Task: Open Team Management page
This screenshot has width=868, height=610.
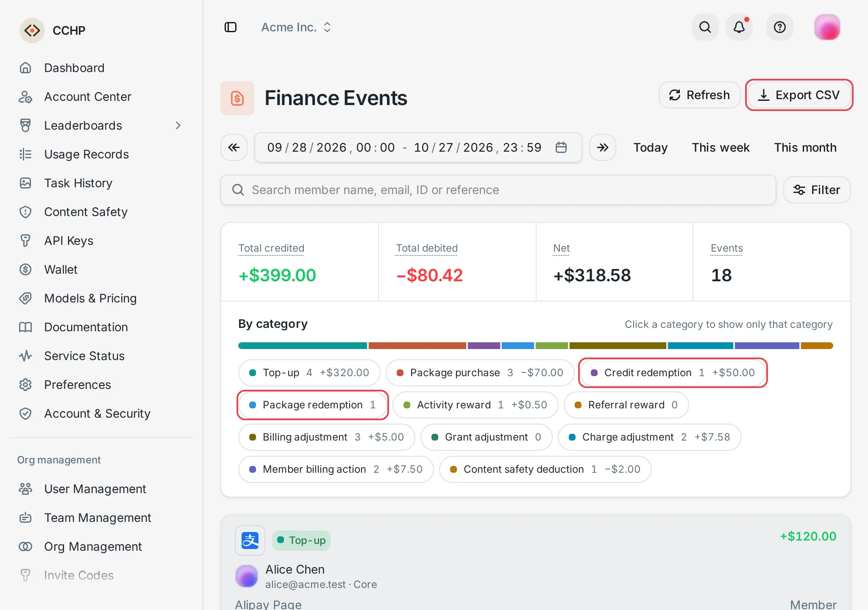Action: (102, 518)
